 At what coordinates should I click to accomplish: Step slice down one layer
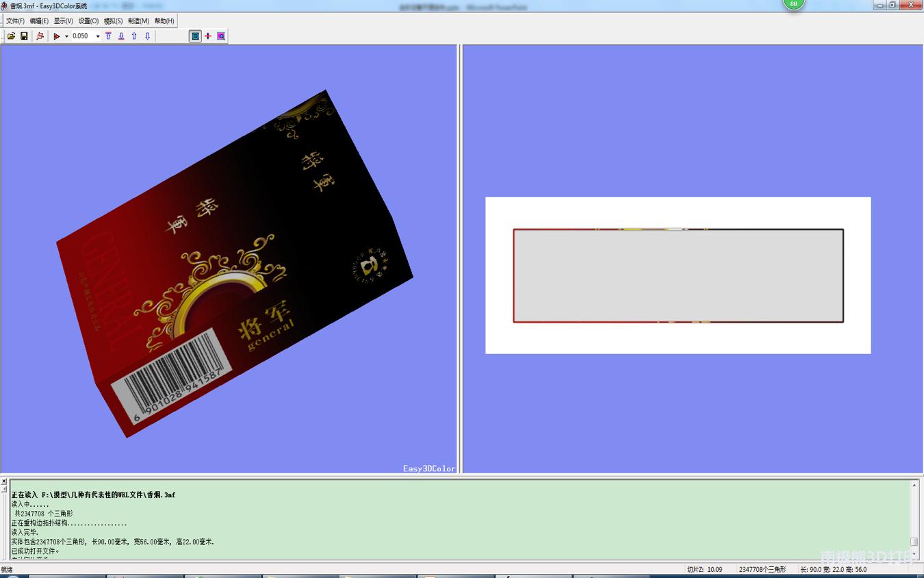(x=146, y=36)
